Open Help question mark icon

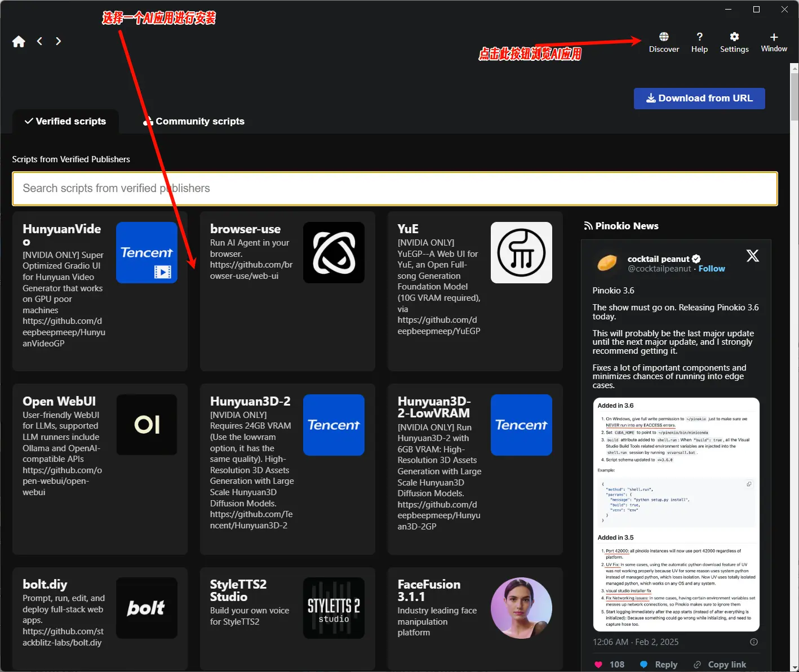(699, 37)
